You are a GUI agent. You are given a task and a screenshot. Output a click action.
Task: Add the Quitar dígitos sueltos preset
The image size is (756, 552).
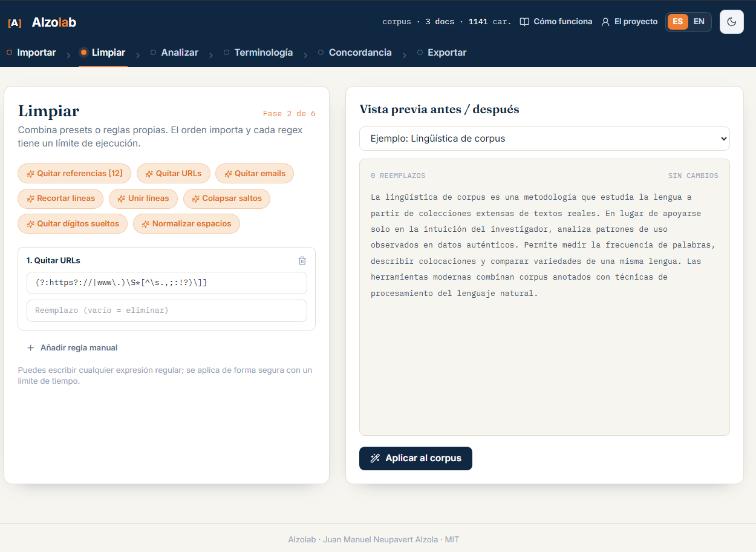[73, 224]
